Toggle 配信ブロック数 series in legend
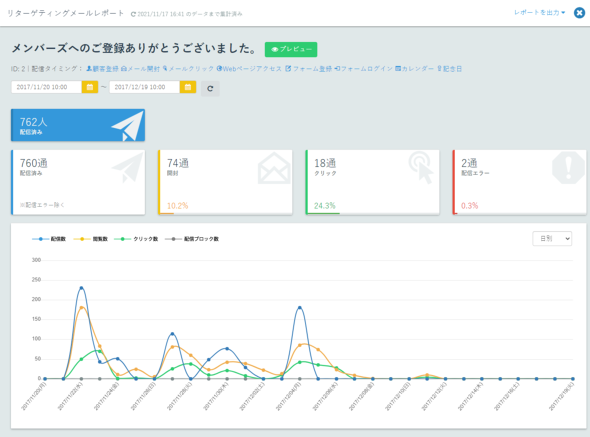This screenshot has width=590, height=437. pos(192,239)
